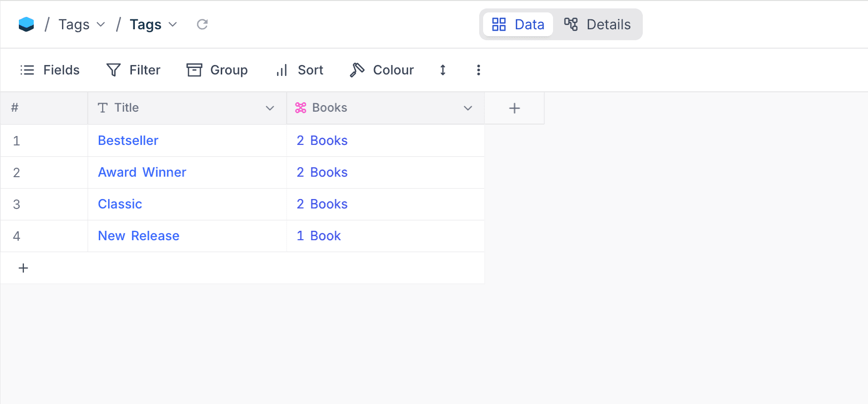Open the Group by menu

[217, 70]
